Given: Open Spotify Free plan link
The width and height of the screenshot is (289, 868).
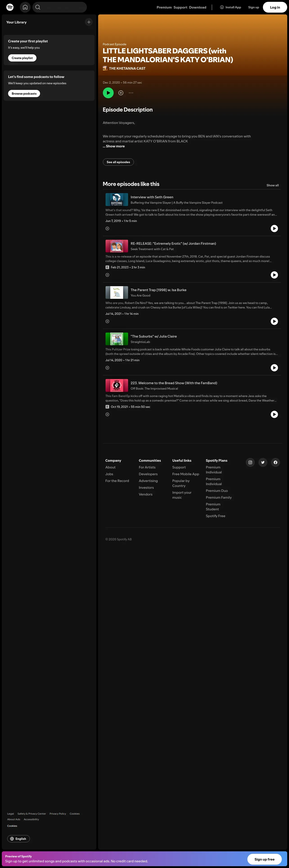Looking at the screenshot, I should click(x=216, y=516).
